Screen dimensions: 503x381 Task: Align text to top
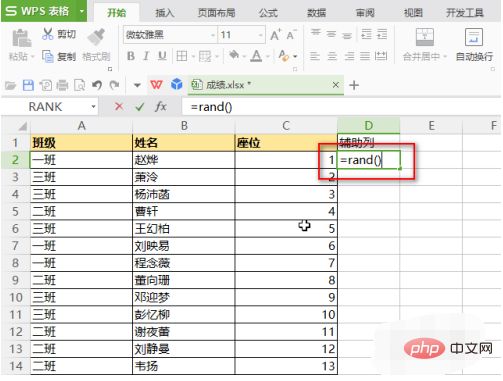(315, 33)
